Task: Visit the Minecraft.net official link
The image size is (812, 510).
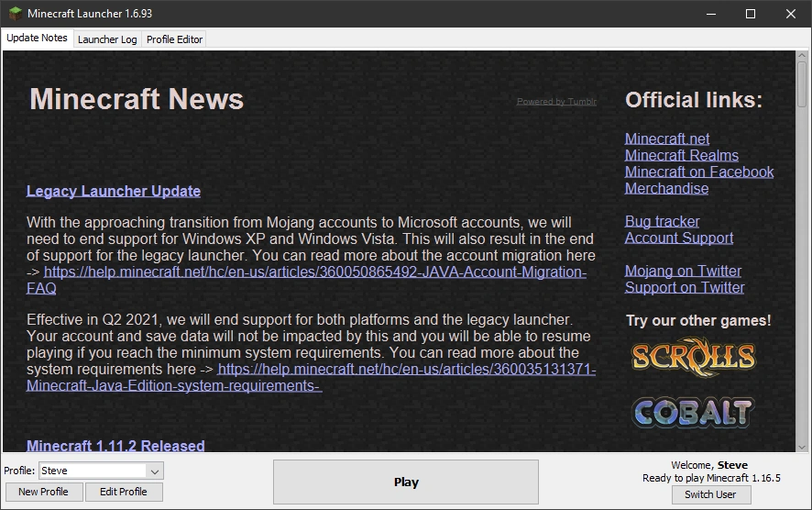Action: [667, 139]
